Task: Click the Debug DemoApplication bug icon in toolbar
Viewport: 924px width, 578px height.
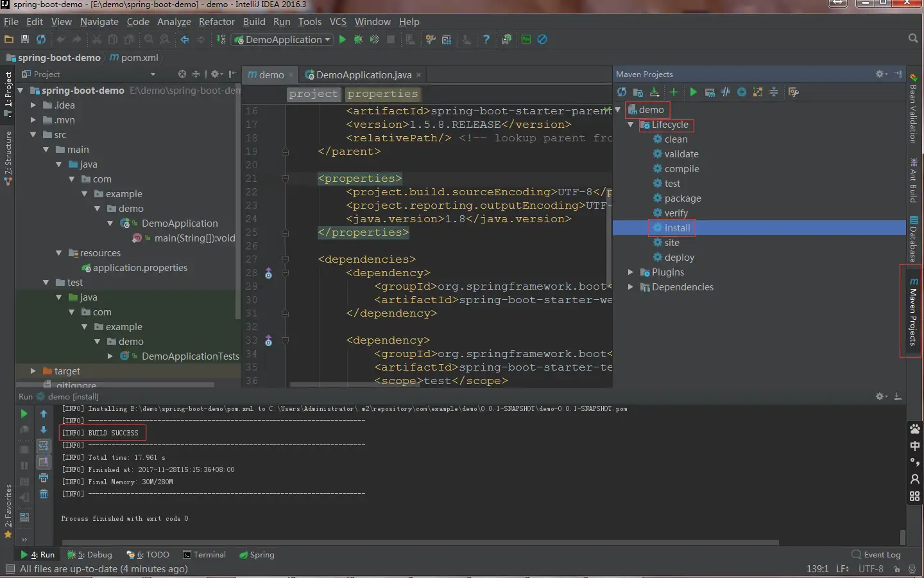Action: 358,40
